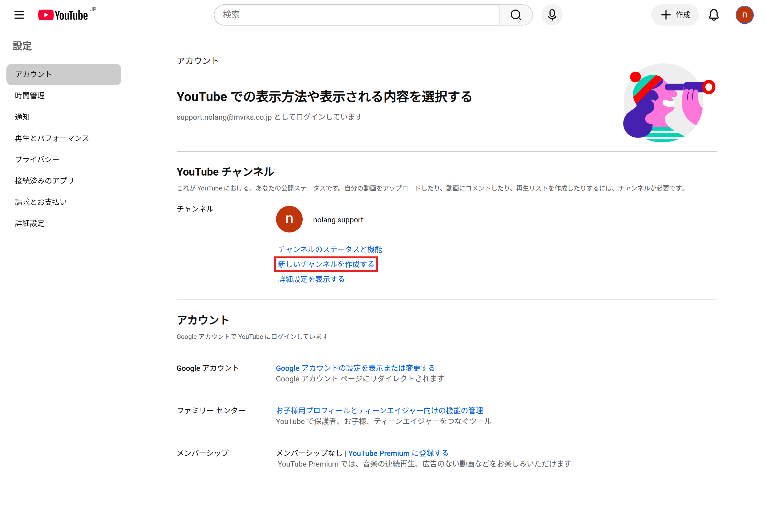The height and width of the screenshot is (532, 766).
Task: Open チャンネルのステータスと機能 link
Action: [x=330, y=249]
